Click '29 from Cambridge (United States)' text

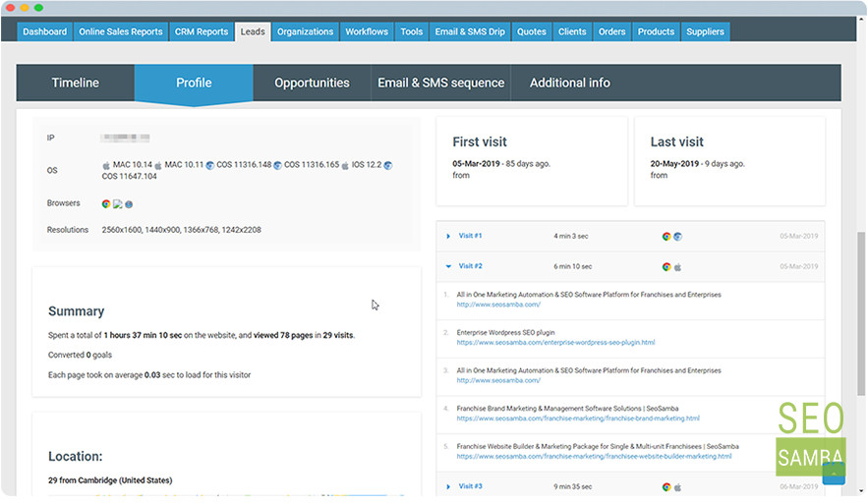[x=110, y=480]
